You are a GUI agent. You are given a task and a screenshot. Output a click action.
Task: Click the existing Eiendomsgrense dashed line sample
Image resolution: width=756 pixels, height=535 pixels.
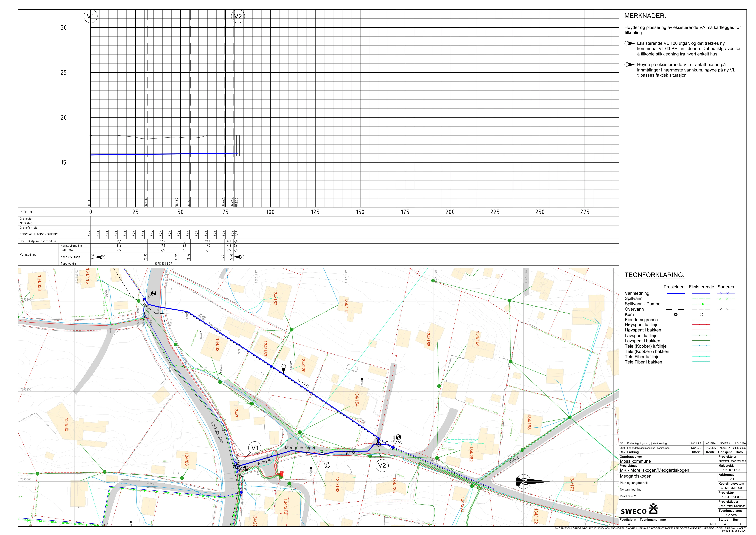(701, 320)
